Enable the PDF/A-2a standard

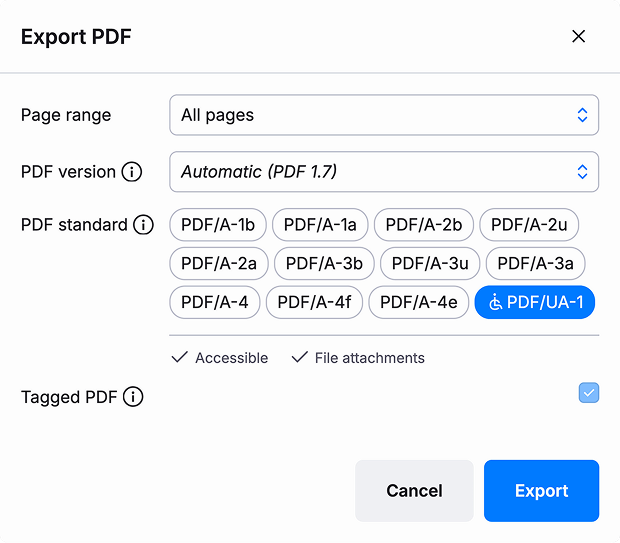coord(219,264)
